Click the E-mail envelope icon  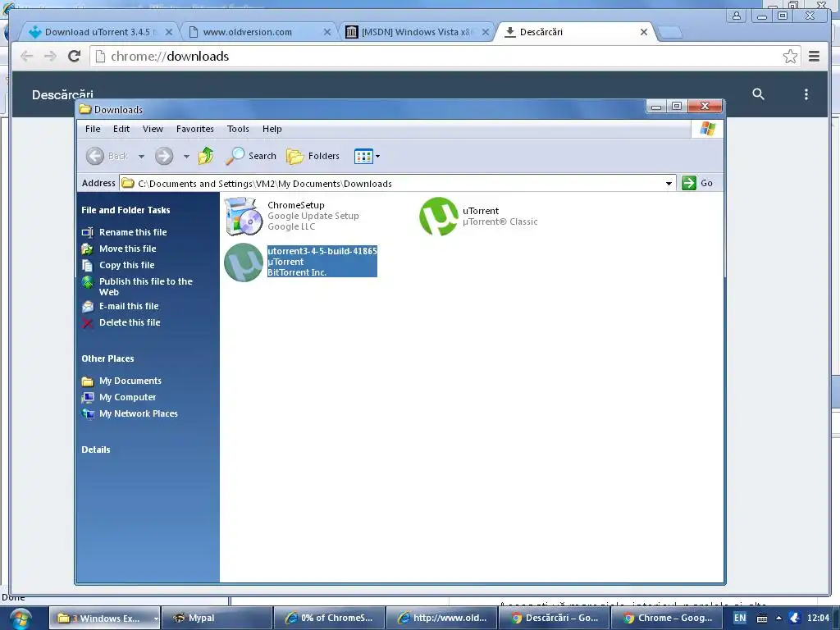point(87,307)
